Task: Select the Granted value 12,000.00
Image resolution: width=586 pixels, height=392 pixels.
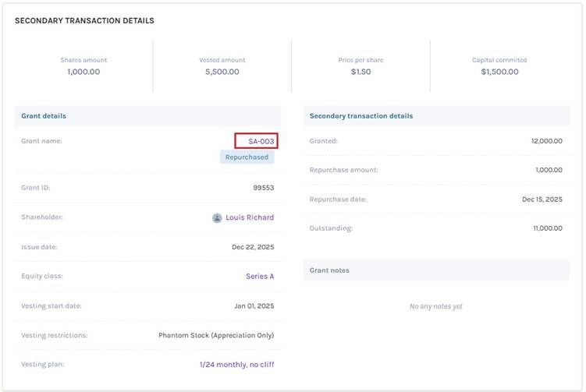Action: pos(547,141)
